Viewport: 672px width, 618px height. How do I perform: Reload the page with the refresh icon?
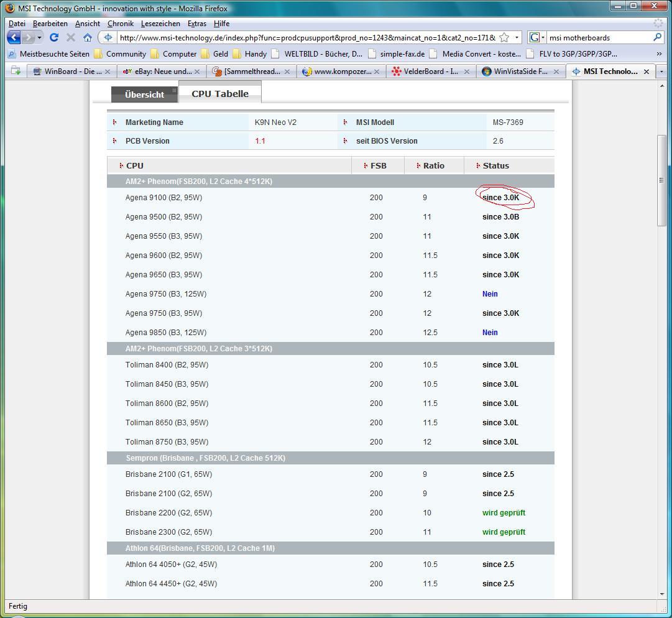pos(54,38)
